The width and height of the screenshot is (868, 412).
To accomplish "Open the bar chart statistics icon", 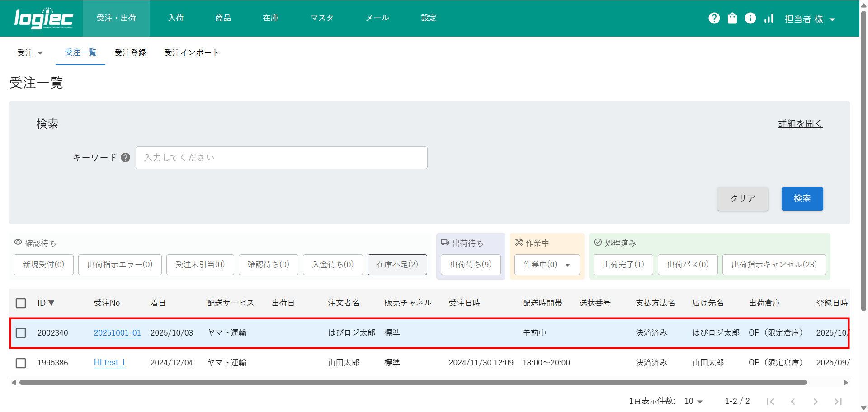I will [x=769, y=18].
